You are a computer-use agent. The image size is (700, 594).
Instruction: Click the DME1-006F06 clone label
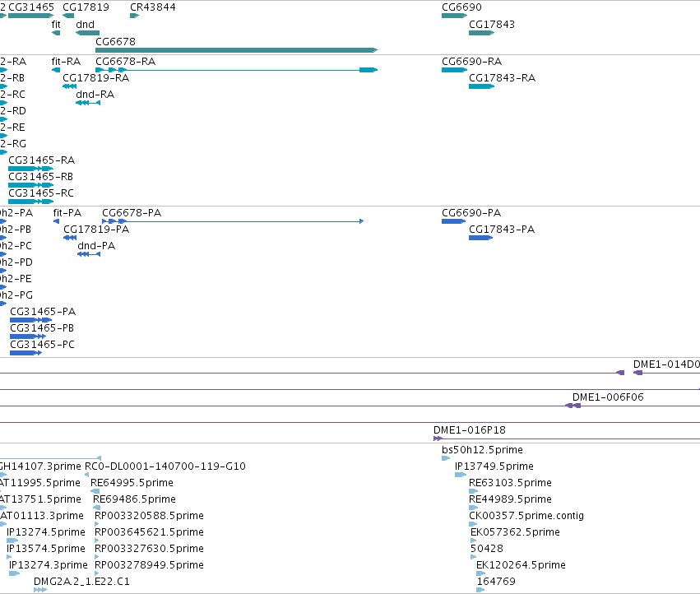[x=608, y=397]
